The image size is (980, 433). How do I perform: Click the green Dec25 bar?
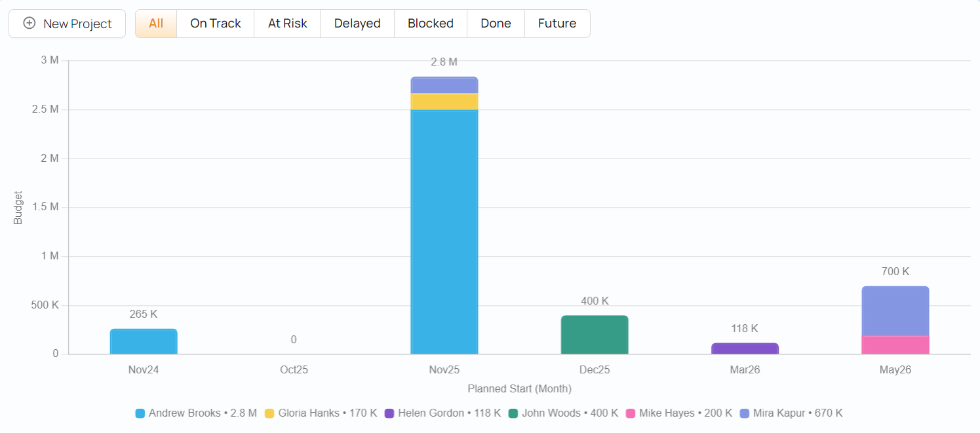pos(595,335)
